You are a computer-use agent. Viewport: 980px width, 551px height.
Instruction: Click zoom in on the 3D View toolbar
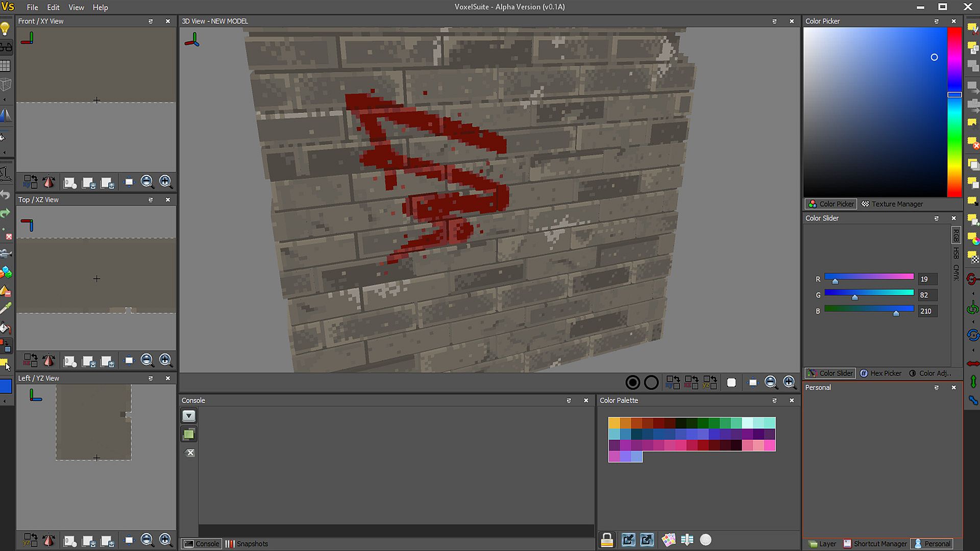pyautogui.click(x=789, y=382)
